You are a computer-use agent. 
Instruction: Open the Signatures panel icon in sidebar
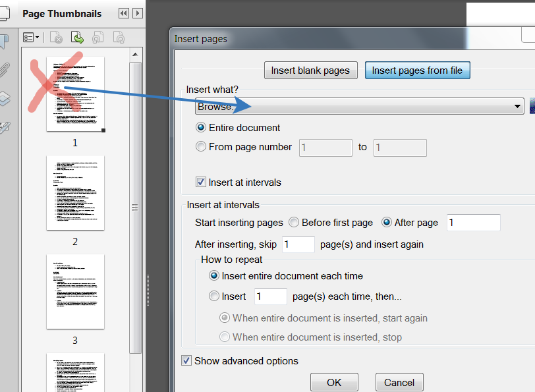5,127
